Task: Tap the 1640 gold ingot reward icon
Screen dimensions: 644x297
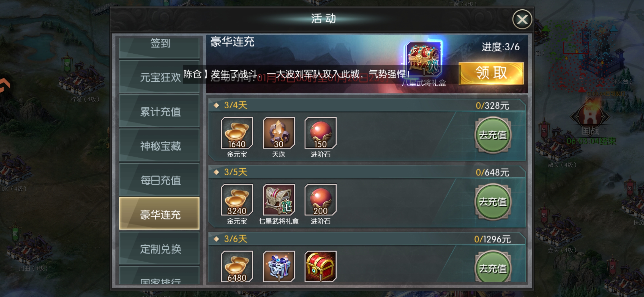Action: pos(237,133)
